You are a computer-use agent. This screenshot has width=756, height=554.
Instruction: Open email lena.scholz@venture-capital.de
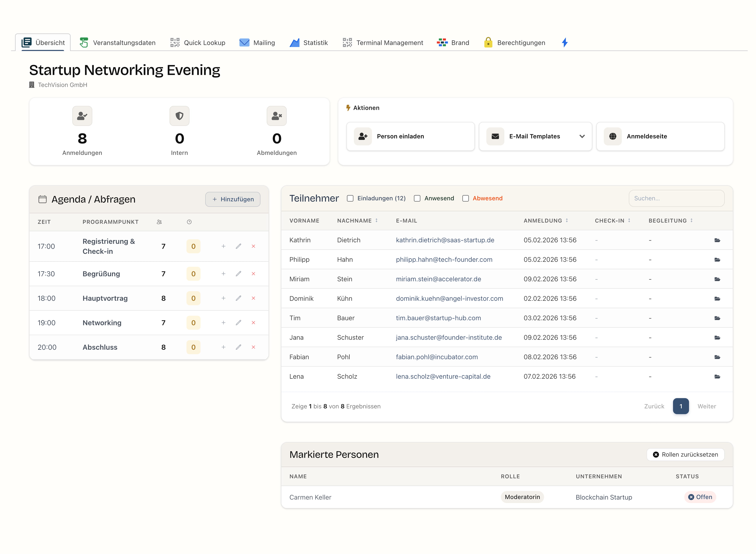pyautogui.click(x=443, y=376)
